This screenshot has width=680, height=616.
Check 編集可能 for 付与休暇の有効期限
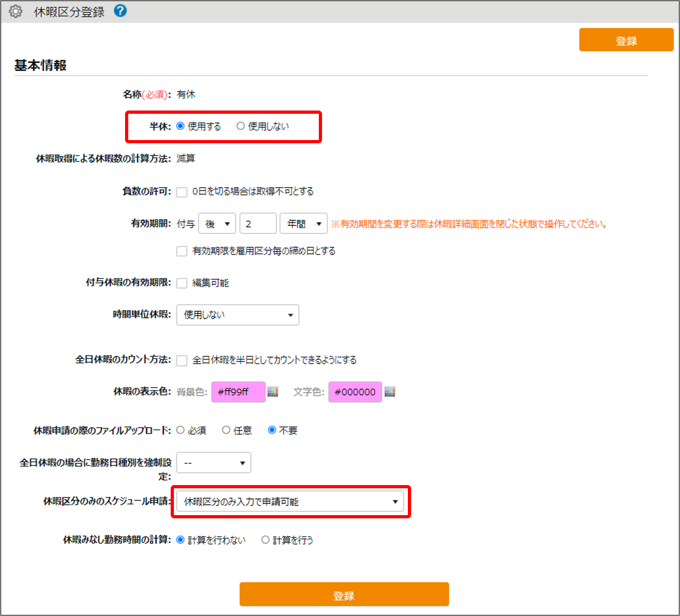pyautogui.click(x=181, y=283)
